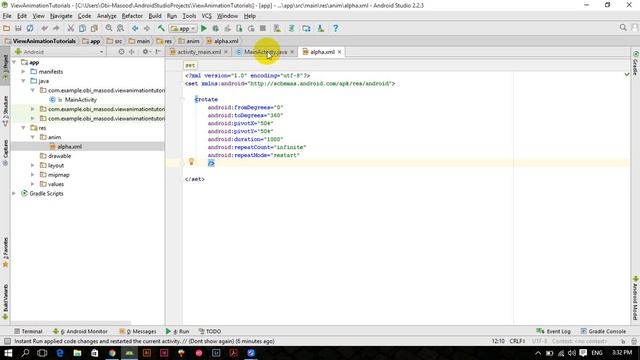Collapse the anim folder

point(33,138)
